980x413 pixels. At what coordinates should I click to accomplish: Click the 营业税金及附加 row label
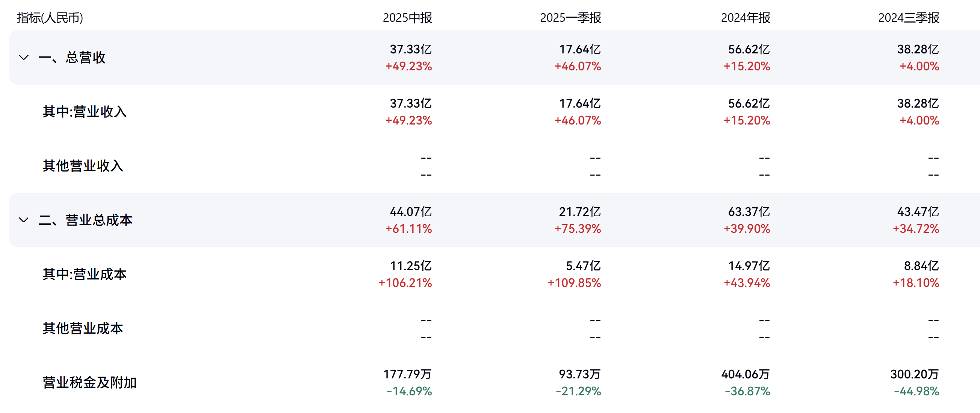click(x=89, y=383)
